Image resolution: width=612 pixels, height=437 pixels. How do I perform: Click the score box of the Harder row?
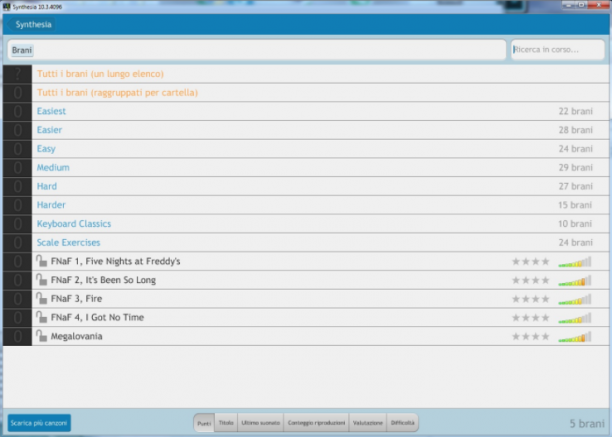click(x=18, y=205)
